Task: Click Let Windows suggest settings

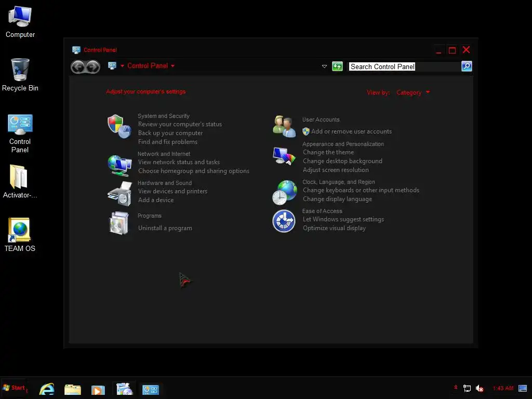Action: 343,220
